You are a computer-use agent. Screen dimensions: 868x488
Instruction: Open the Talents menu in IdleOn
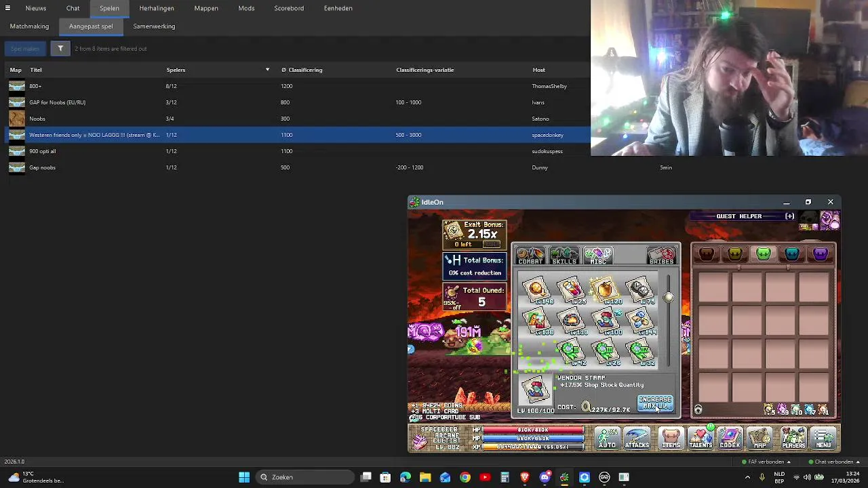pyautogui.click(x=701, y=439)
